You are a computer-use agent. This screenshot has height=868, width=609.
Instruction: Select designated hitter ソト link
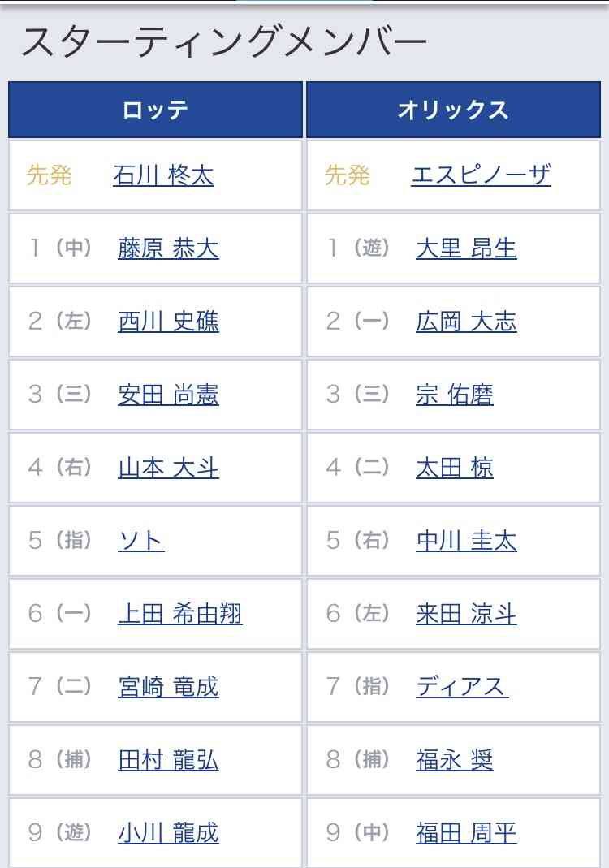[x=141, y=540]
